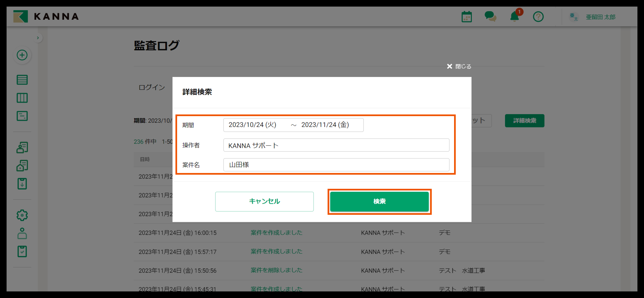The height and width of the screenshot is (298, 644).
Task: Open the help question mark icon
Action: [x=538, y=17]
